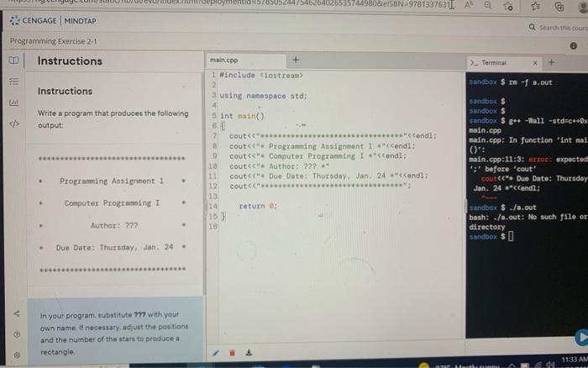Click the taskbar clock showing 11:33 AM
The height and width of the screenshot is (368, 588).
[574, 360]
